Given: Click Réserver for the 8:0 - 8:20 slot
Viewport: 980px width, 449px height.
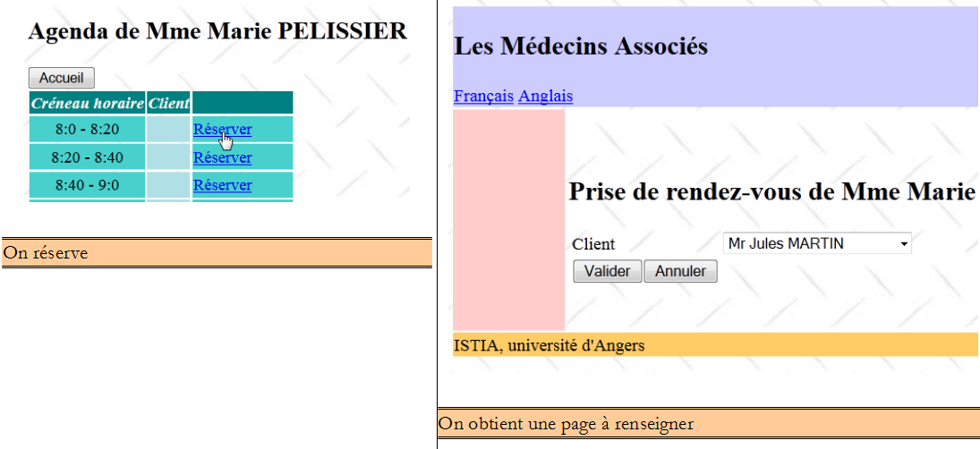Looking at the screenshot, I should (x=222, y=130).
